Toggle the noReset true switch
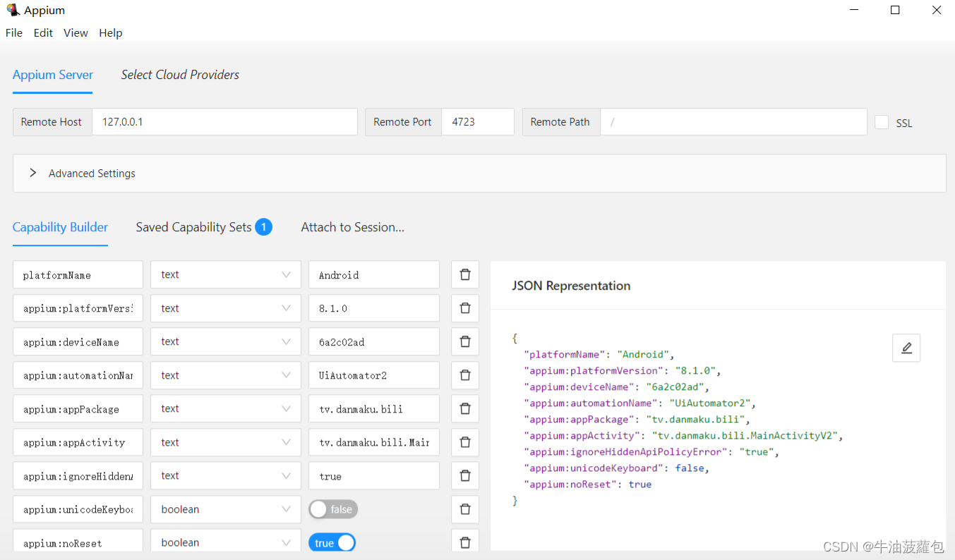 point(332,542)
